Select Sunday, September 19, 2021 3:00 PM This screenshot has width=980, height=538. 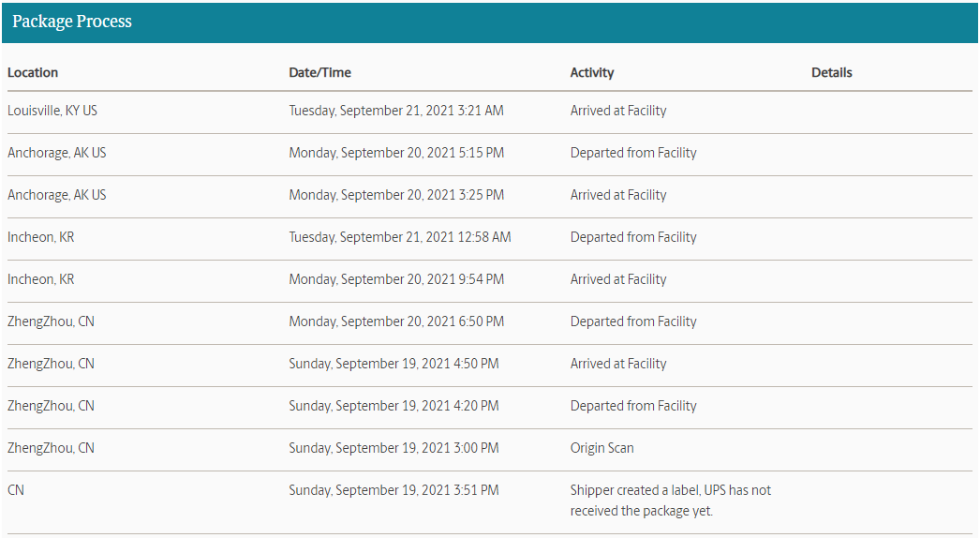[393, 448]
